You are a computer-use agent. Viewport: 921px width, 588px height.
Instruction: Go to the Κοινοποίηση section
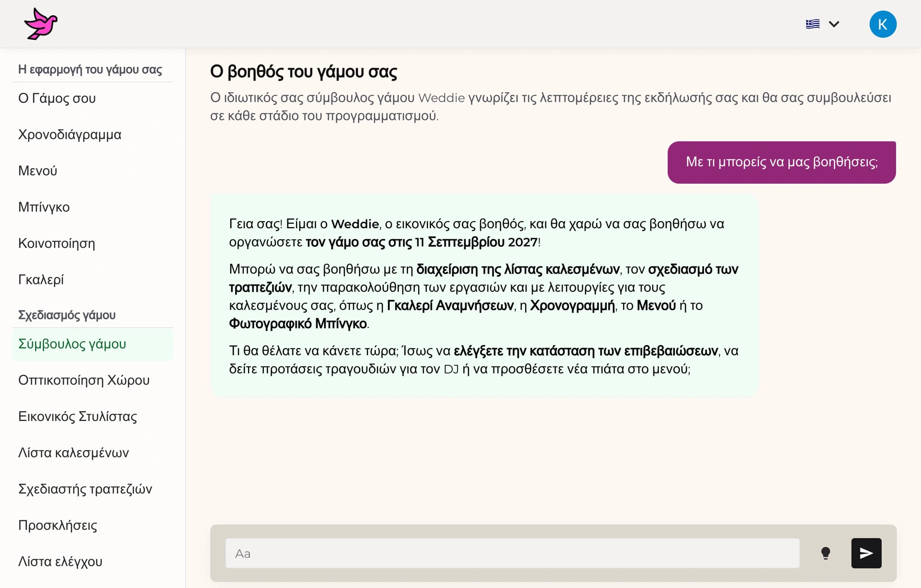click(x=57, y=243)
